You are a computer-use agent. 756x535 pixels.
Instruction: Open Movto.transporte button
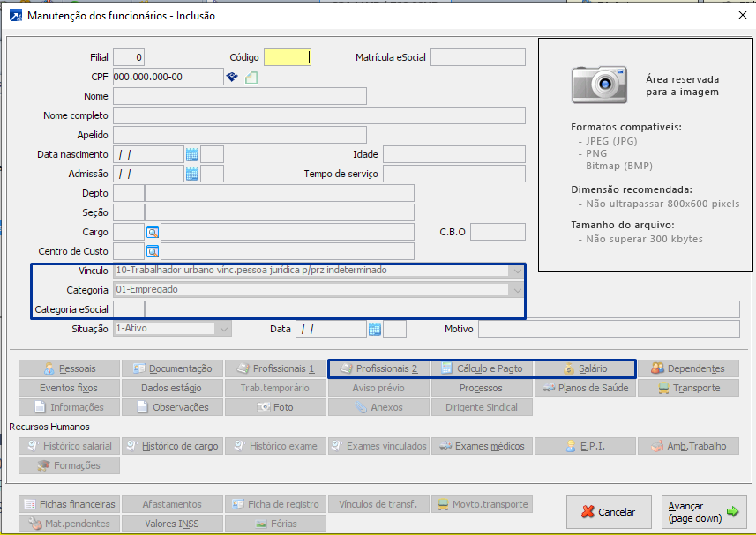point(482,504)
